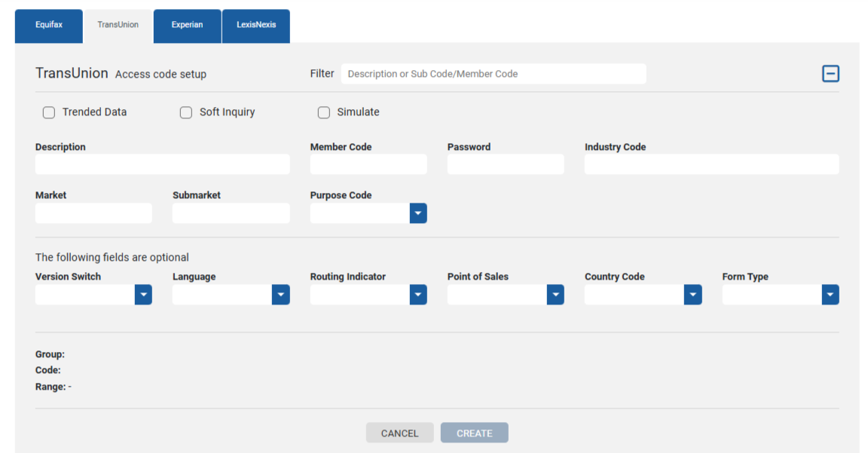Image resolution: width=868 pixels, height=453 pixels.
Task: Enable the Trended Data checkbox
Action: (49, 112)
